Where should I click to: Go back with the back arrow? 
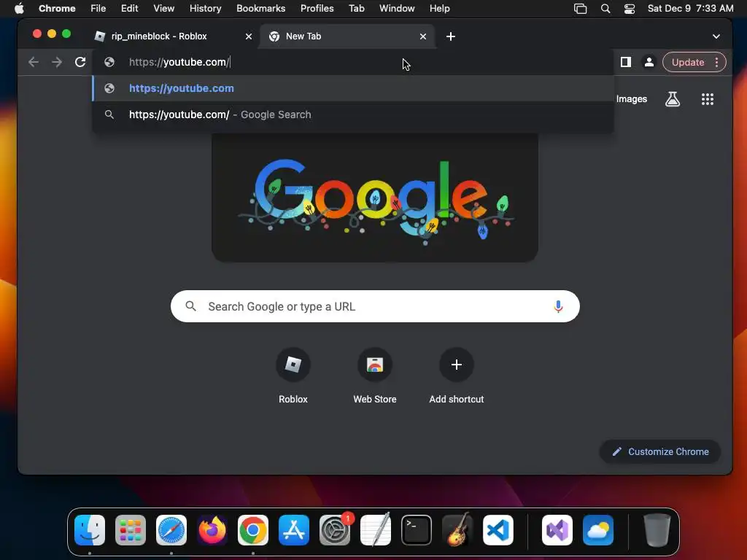point(34,62)
